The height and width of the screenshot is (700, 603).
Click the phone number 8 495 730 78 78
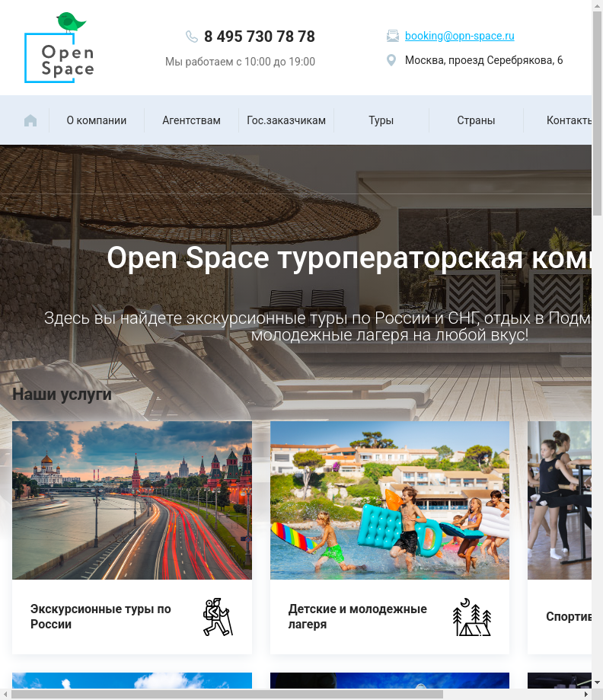tap(260, 37)
